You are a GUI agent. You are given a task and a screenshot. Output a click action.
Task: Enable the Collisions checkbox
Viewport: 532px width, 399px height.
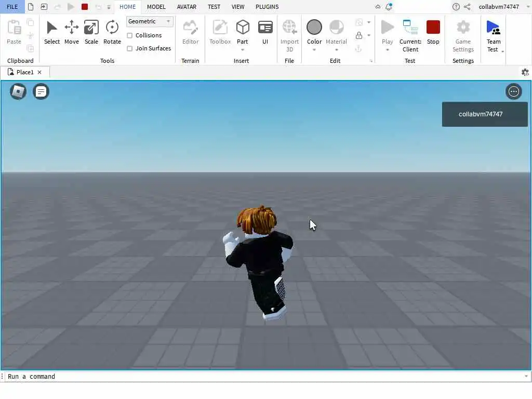129,35
